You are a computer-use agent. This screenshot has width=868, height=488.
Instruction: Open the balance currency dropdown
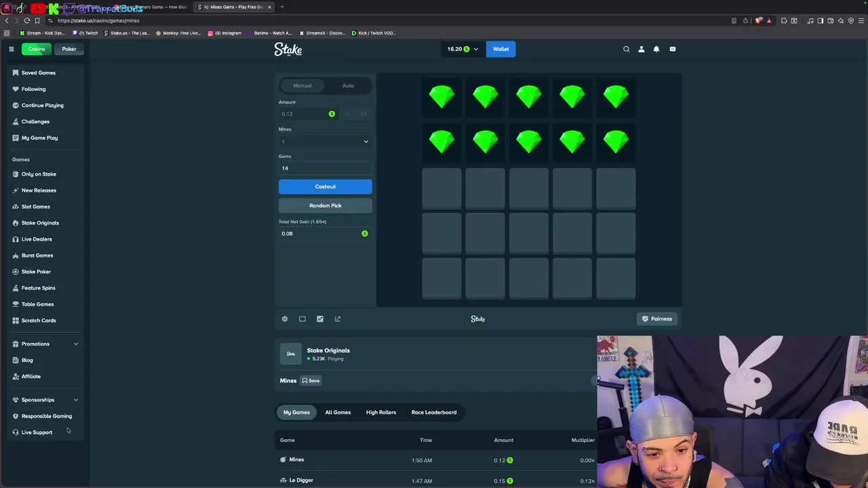pyautogui.click(x=462, y=49)
